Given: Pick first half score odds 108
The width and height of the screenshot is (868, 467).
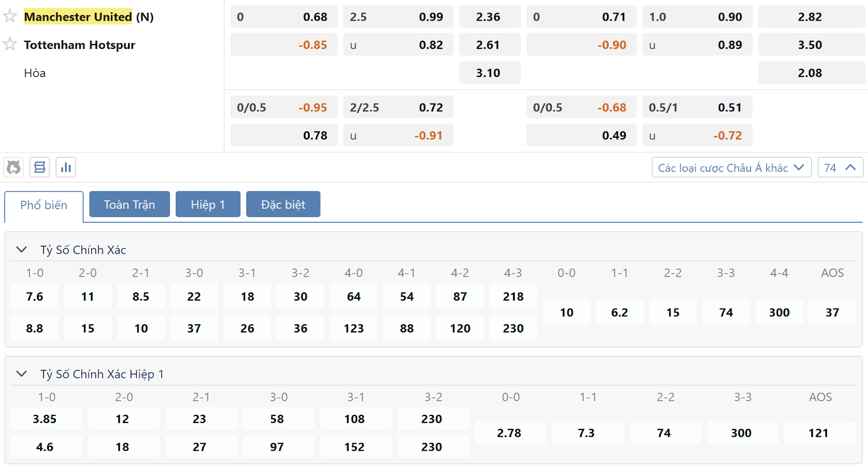Looking at the screenshot, I should (356, 419).
